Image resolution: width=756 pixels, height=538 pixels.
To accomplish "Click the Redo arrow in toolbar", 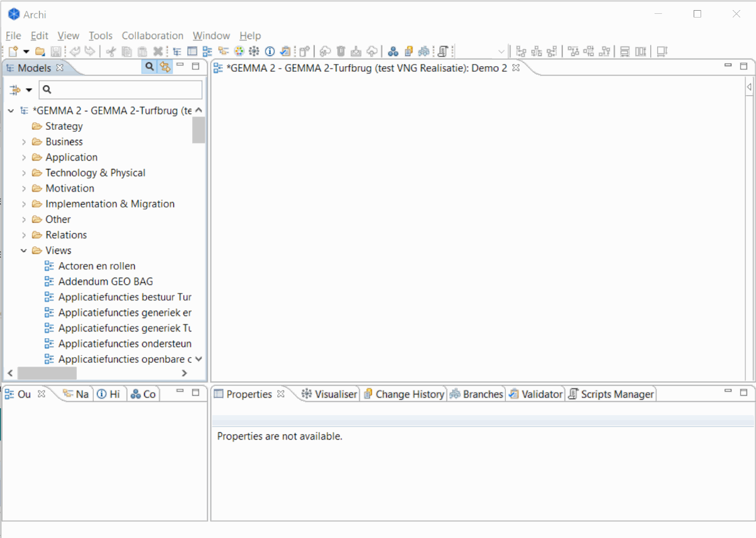I will (x=90, y=51).
